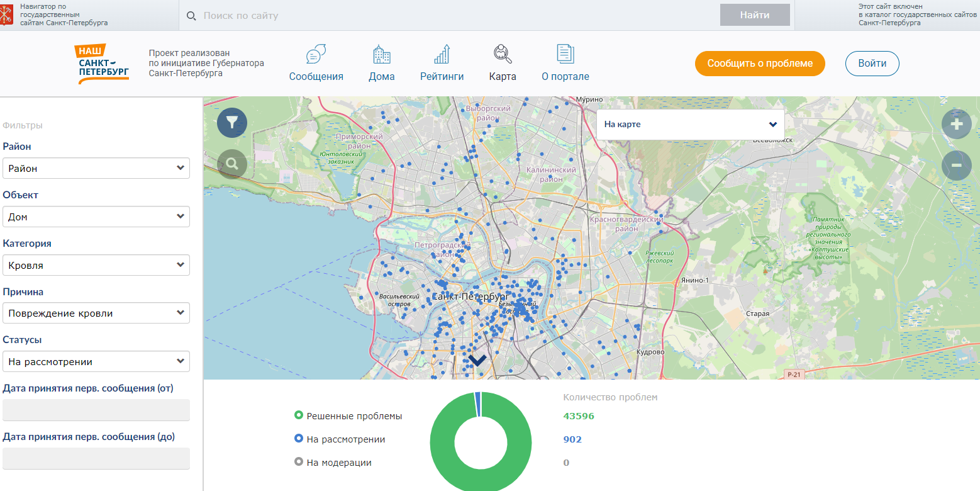Click the Войти login button
Screen dimensions: 980x491
point(872,64)
